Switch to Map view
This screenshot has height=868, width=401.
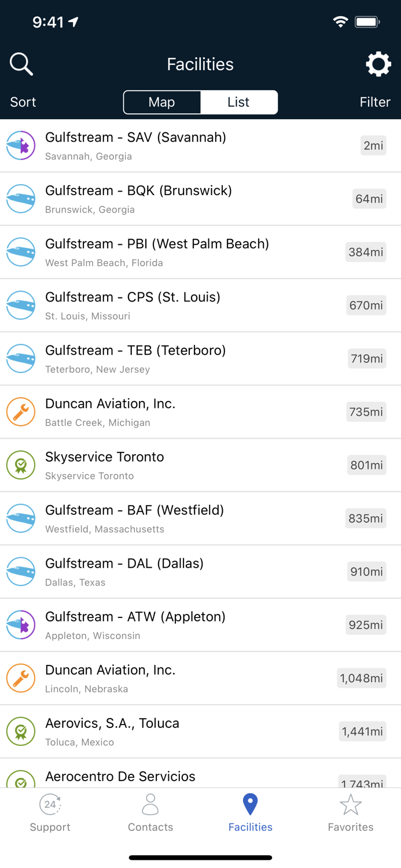click(x=161, y=102)
